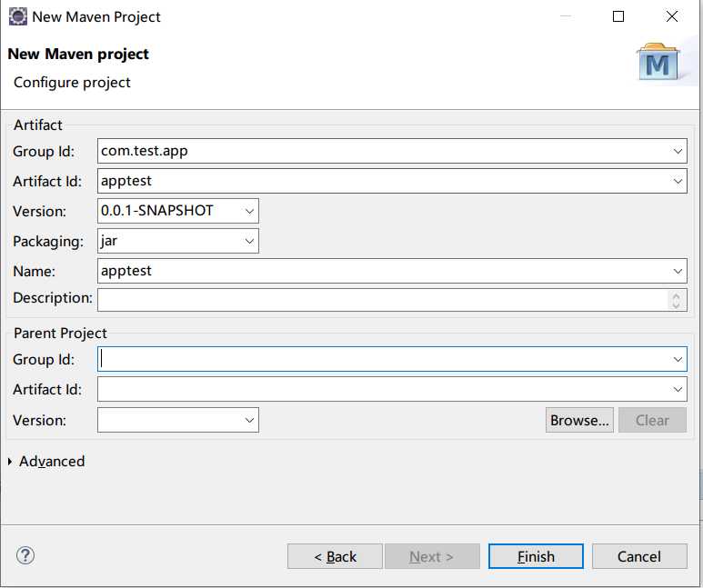Open the Artifact Group Id dropdown arrow
This screenshot has height=588, width=703.
678,151
